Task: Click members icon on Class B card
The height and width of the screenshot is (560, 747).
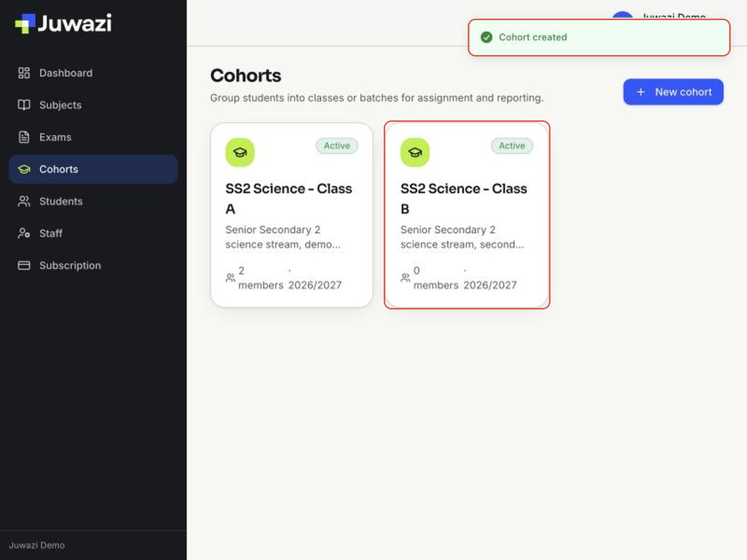Action: click(405, 278)
